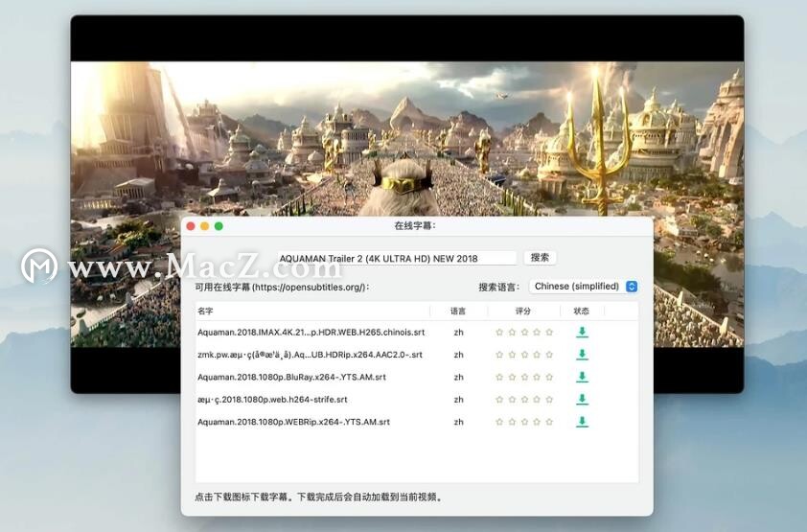Screen dimensions: 807x532
Task: Sort subtitles by 评分 column header
Action: 523,312
